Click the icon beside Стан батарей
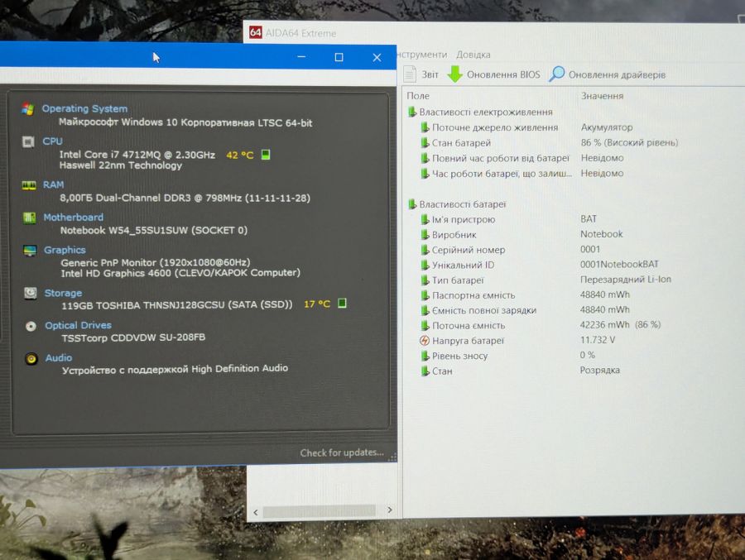Viewport: 745px width, 560px height. (x=425, y=142)
